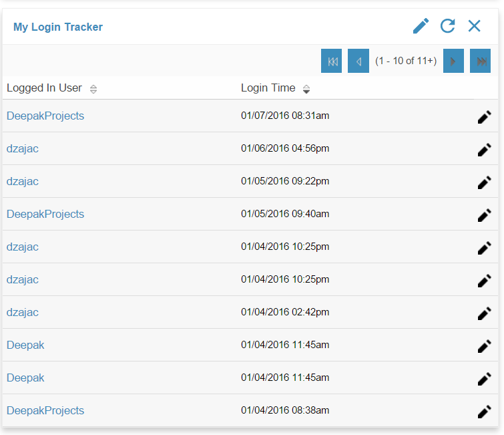Jump to the last page of results

coord(480,61)
